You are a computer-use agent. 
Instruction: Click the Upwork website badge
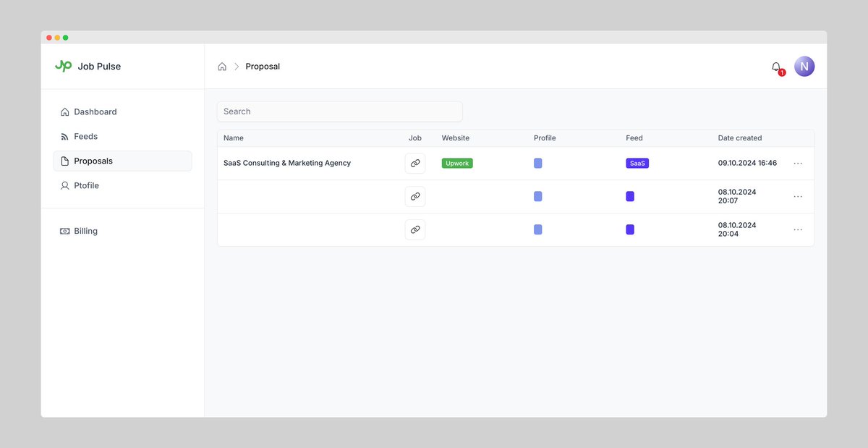pos(457,164)
